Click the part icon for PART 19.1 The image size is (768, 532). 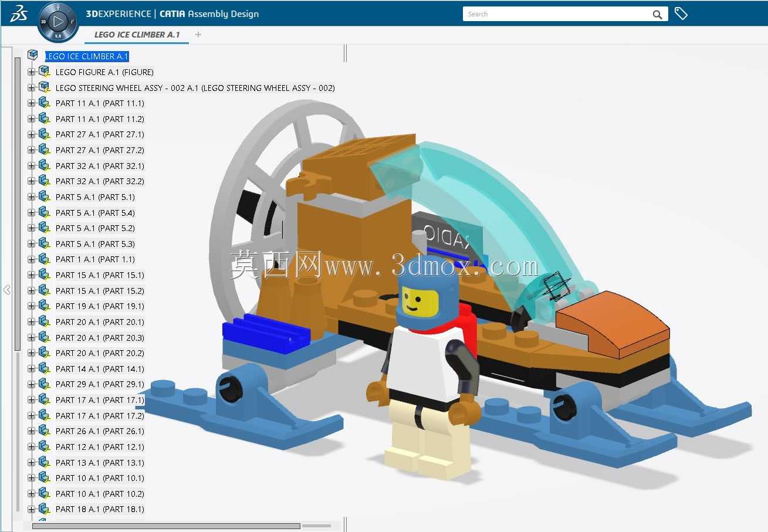pos(45,306)
